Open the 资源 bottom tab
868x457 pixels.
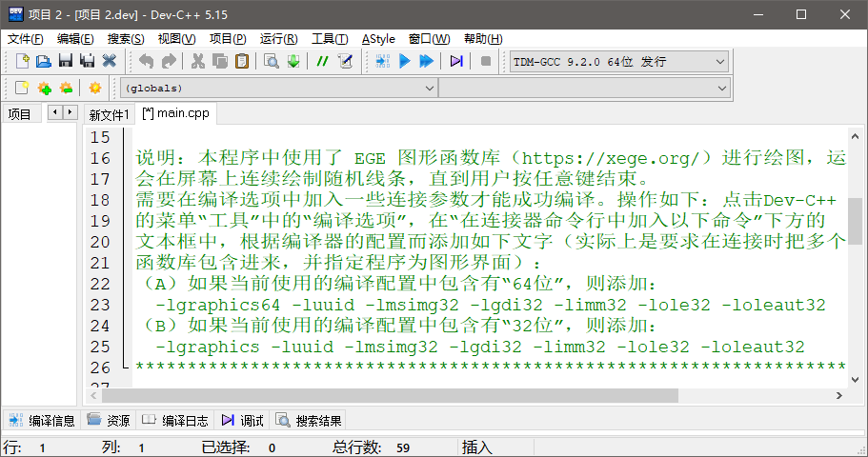(x=109, y=421)
